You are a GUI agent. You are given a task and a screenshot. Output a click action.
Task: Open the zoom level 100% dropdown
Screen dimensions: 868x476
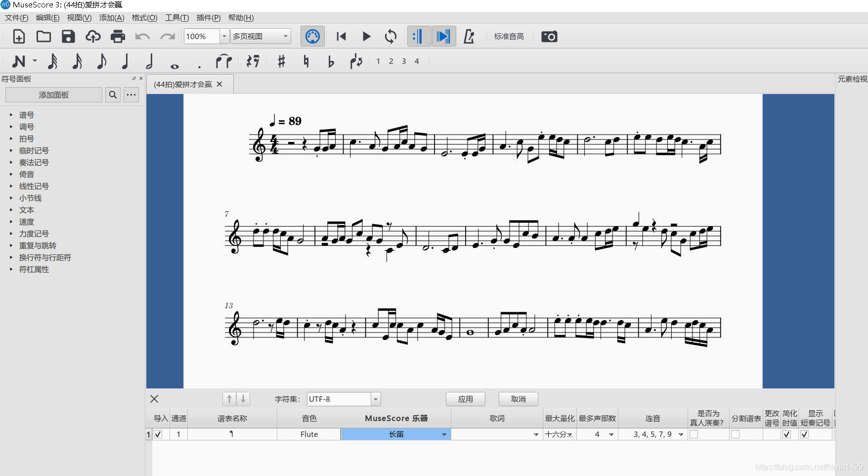(224, 36)
